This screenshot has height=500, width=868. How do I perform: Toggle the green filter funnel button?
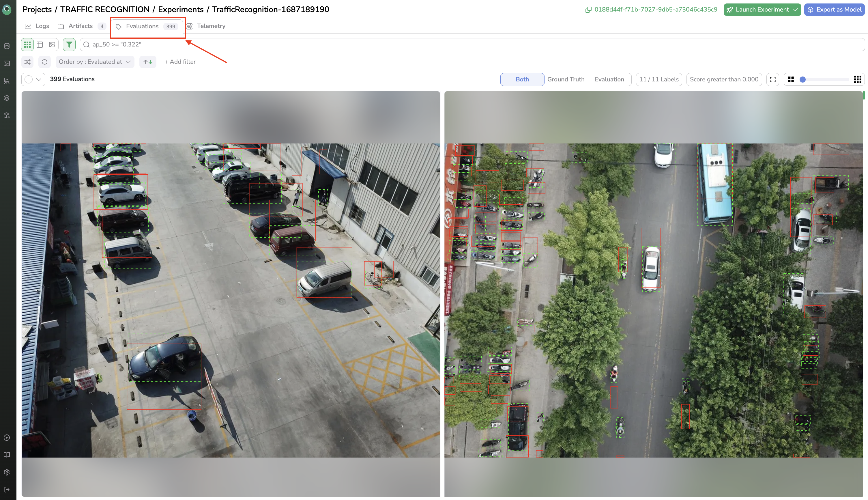69,45
